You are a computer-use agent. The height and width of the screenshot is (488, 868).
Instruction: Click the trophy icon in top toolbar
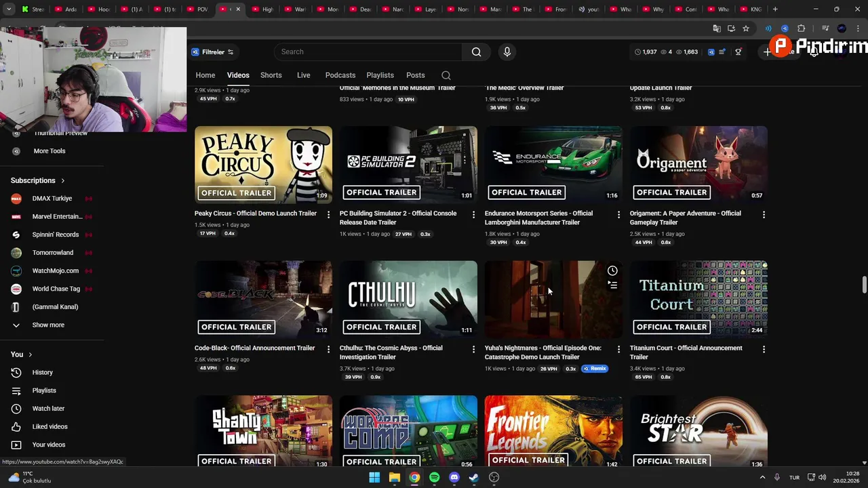point(738,52)
